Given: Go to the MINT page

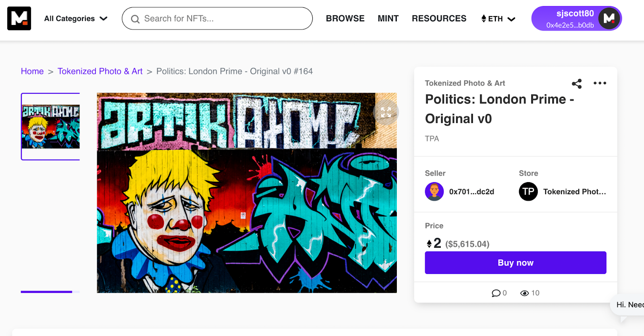Looking at the screenshot, I should [388, 19].
